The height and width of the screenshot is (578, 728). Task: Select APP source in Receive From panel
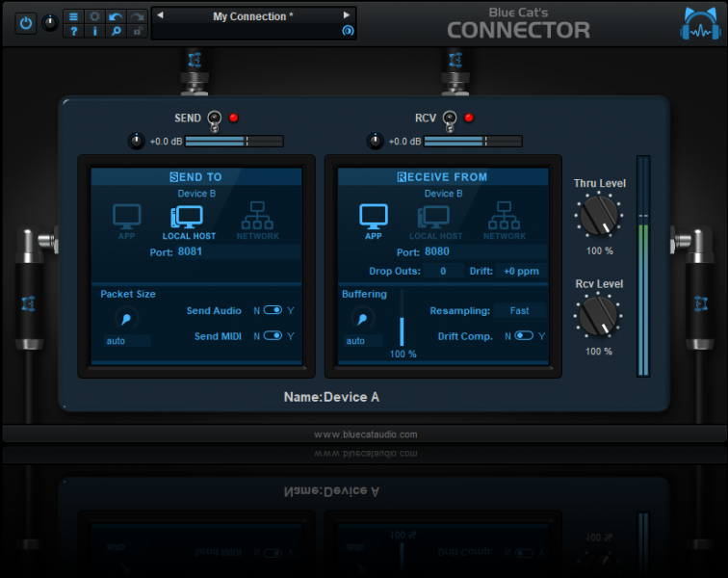pos(374,222)
